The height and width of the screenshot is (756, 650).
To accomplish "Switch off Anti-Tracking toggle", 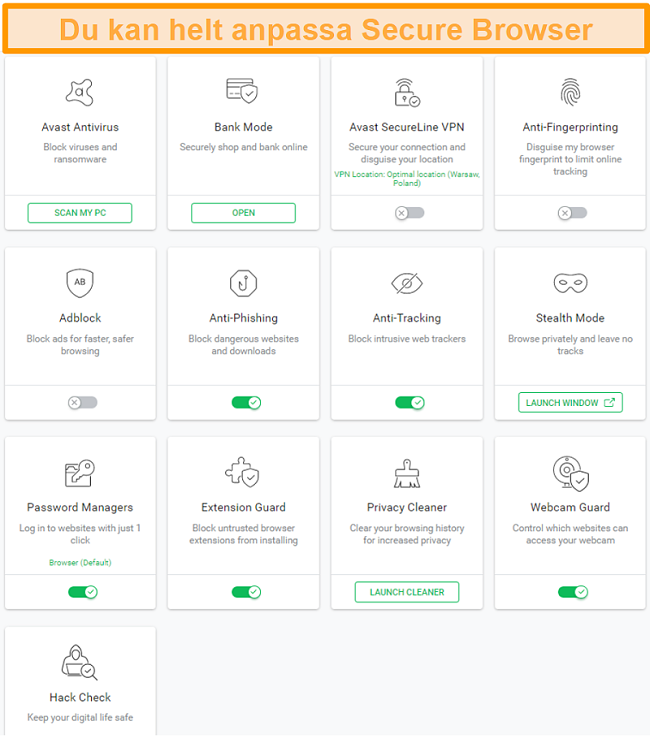I will [x=409, y=403].
